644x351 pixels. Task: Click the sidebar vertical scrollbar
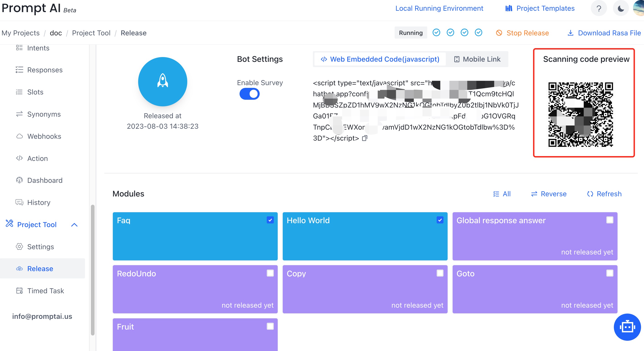coord(92,270)
